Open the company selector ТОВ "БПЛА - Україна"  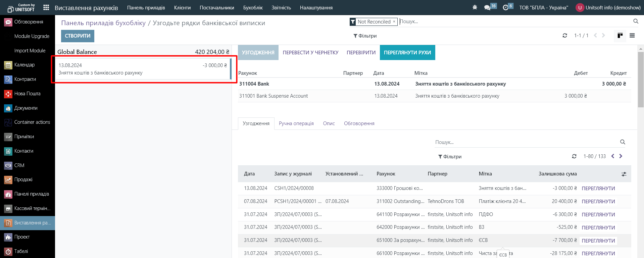tap(544, 7)
